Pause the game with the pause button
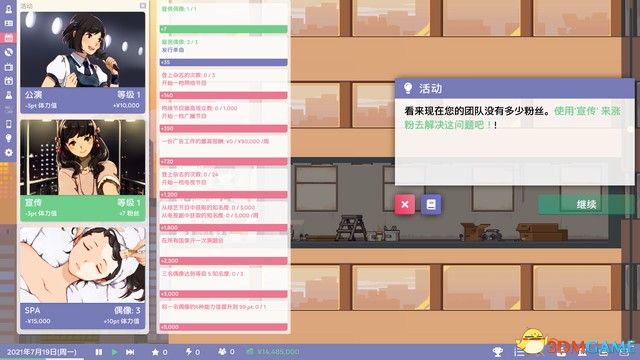This screenshot has width=640, height=360. pos(99,352)
